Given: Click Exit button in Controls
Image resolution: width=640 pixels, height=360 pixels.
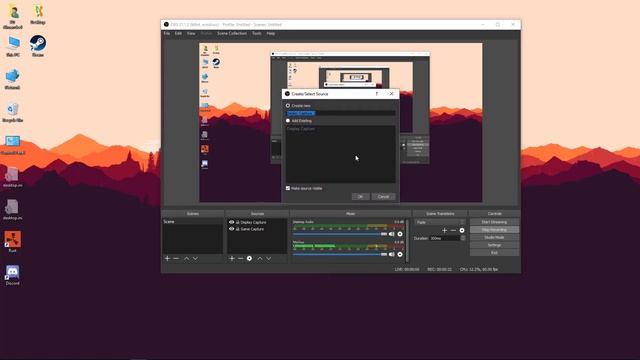Looking at the screenshot, I should click(494, 253).
